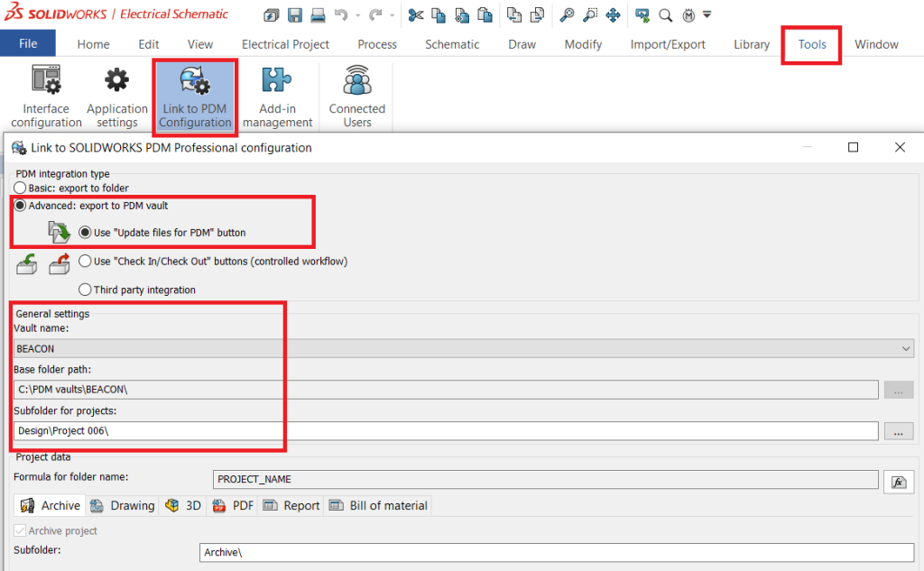
Task: Open Application settings gear
Action: click(x=116, y=96)
